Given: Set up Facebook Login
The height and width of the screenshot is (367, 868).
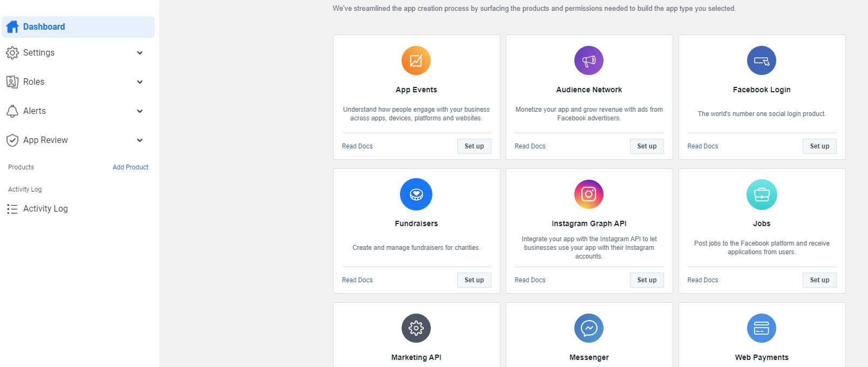Looking at the screenshot, I should point(819,146).
